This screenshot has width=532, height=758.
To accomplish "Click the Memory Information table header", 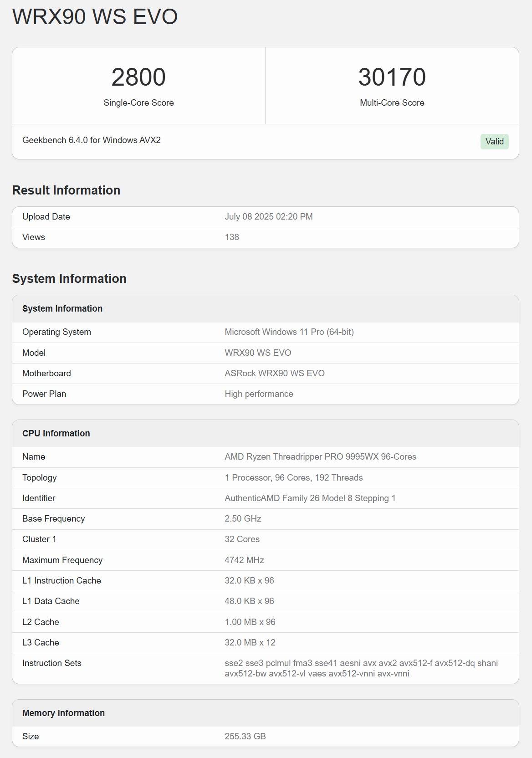I will [63, 713].
